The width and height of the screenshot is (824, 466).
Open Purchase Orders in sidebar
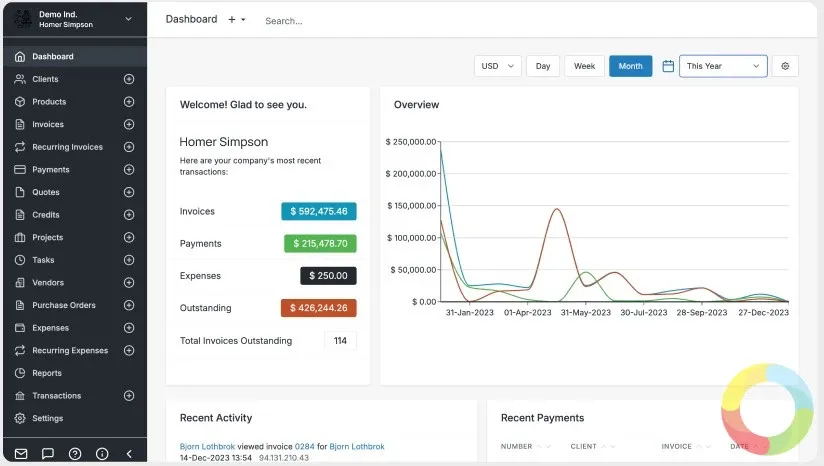tap(64, 305)
